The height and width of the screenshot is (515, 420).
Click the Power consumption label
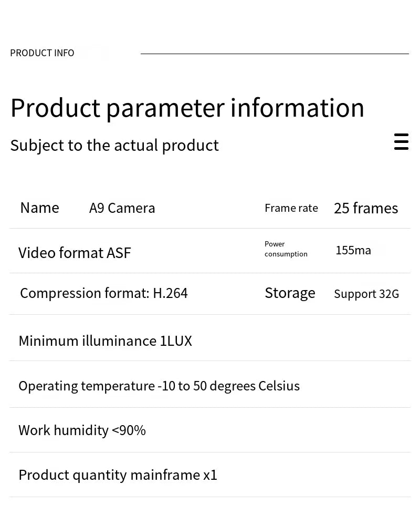point(286,249)
